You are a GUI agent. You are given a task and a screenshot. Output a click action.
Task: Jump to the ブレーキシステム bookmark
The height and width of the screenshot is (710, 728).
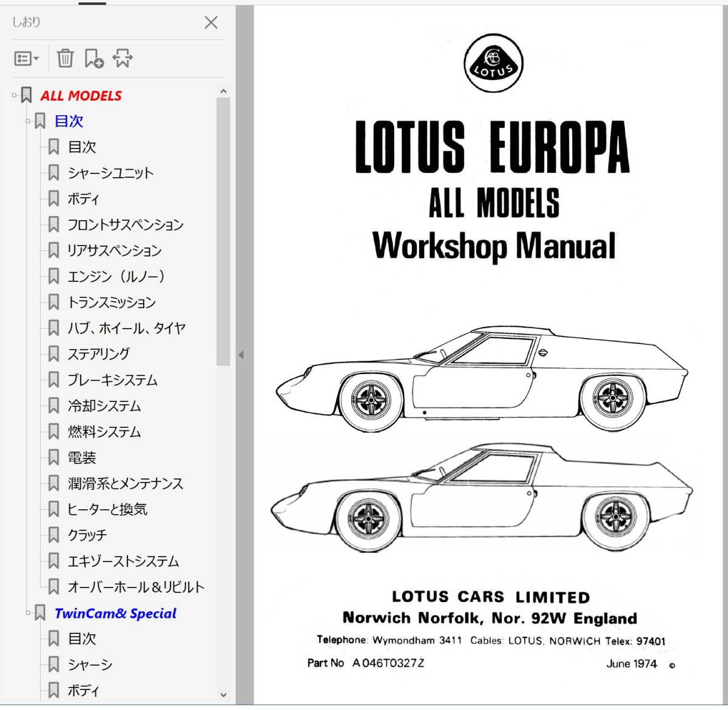112,380
